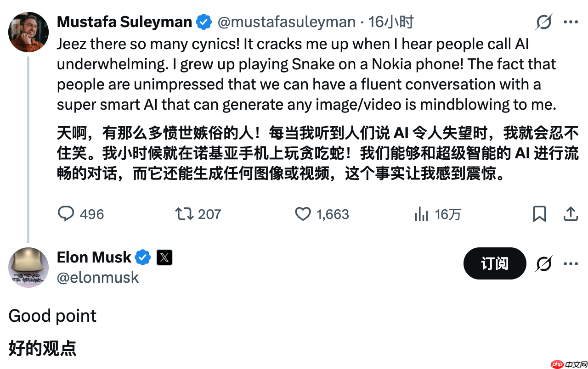The image size is (588, 369).
Task: Open more options on Elon Musk's reply
Action: [571, 264]
